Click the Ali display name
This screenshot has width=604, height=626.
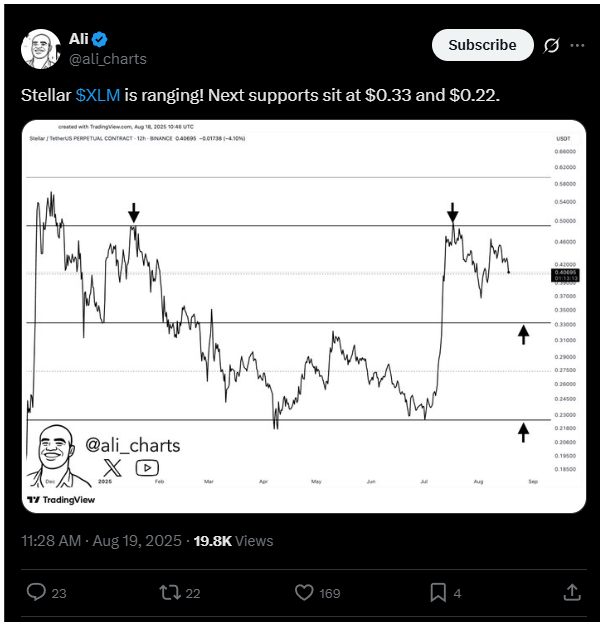click(x=79, y=39)
